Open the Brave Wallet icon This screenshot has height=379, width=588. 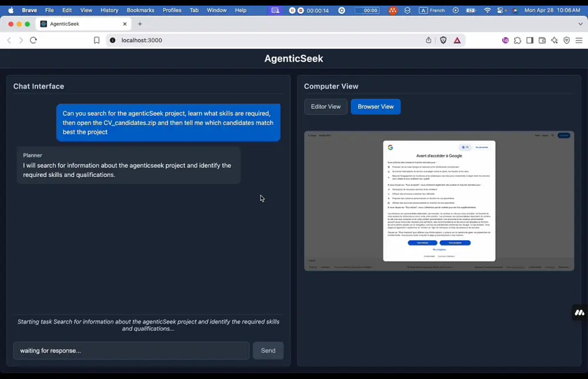point(542,41)
